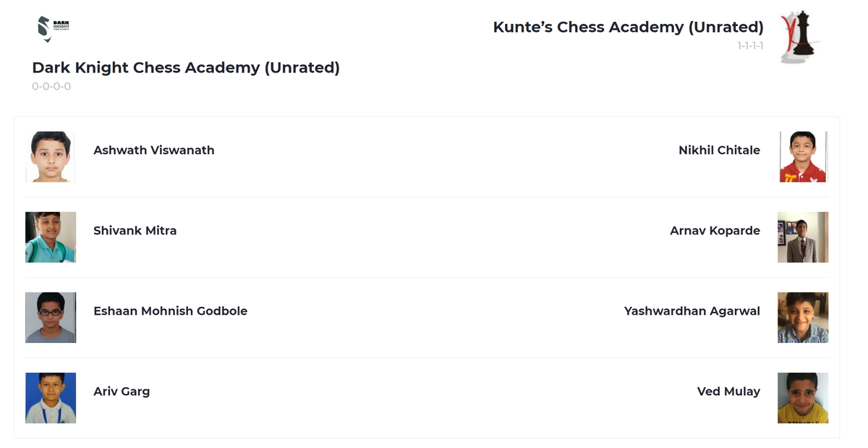Click Eshaan Mohnish Godbole's player photo
The image size is (868, 448).
(51, 317)
